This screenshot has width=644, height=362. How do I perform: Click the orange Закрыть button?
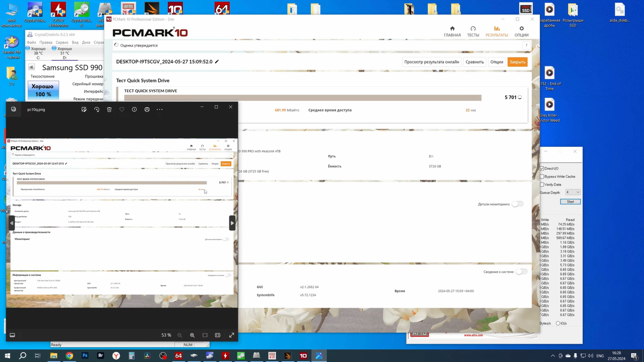click(517, 62)
